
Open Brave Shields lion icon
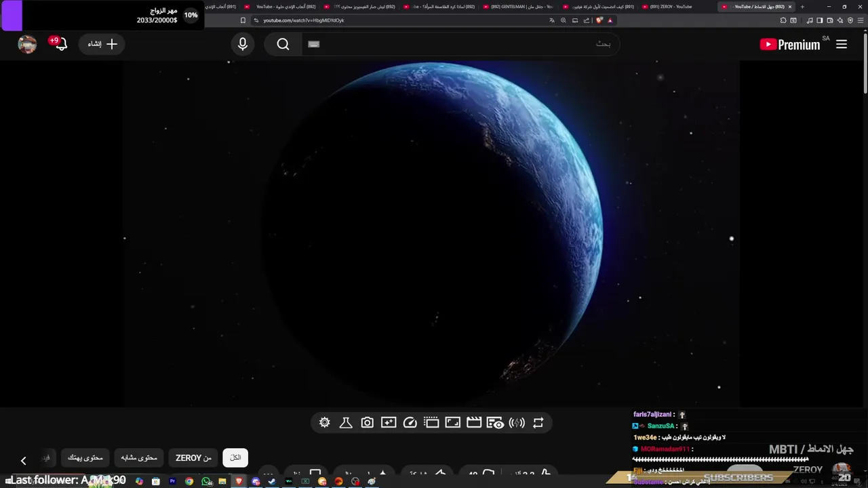tap(599, 20)
